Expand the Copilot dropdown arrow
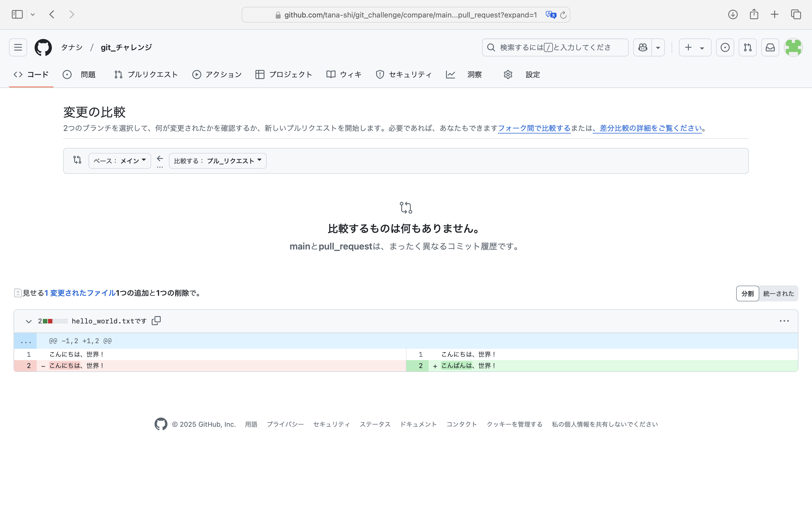This screenshot has width=812, height=508. point(658,47)
